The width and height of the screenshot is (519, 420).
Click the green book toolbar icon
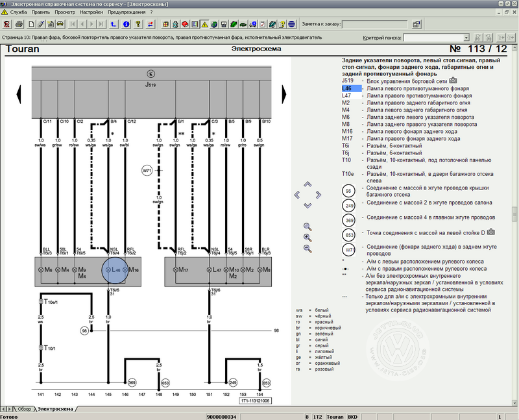pos(234,24)
